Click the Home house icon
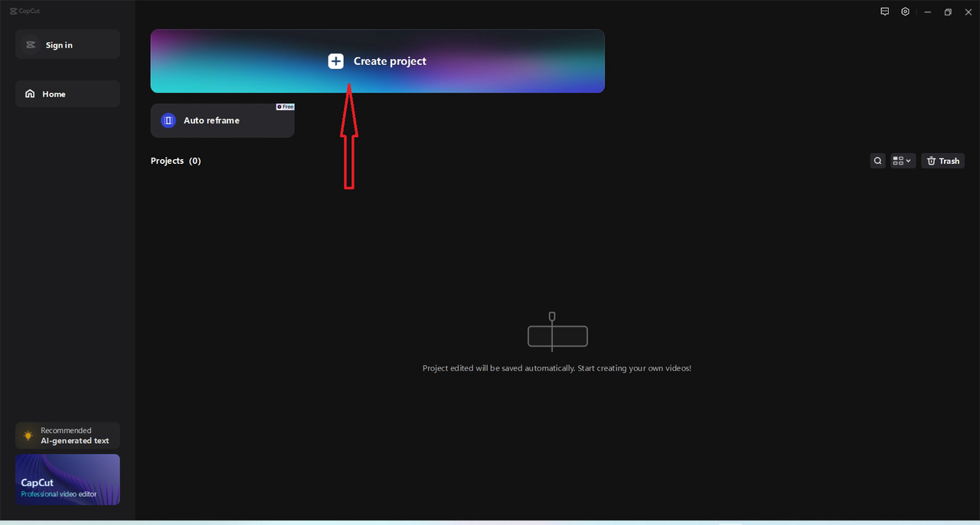The height and width of the screenshot is (525, 980). pos(30,94)
